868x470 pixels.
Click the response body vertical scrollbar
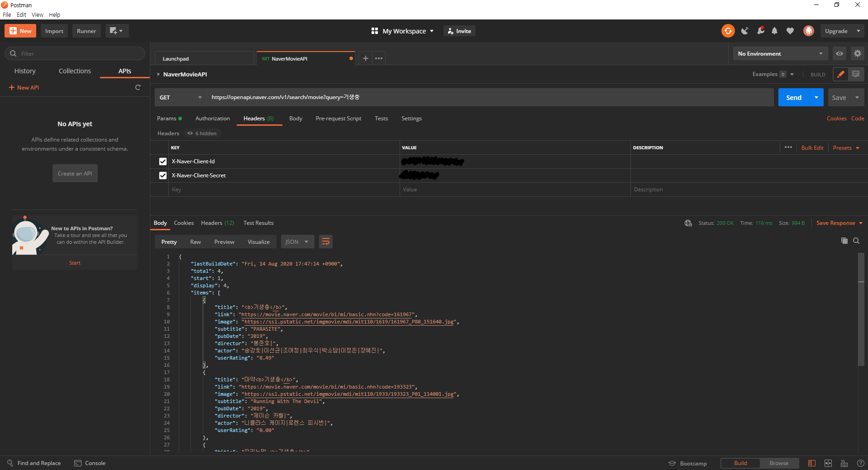861,309
